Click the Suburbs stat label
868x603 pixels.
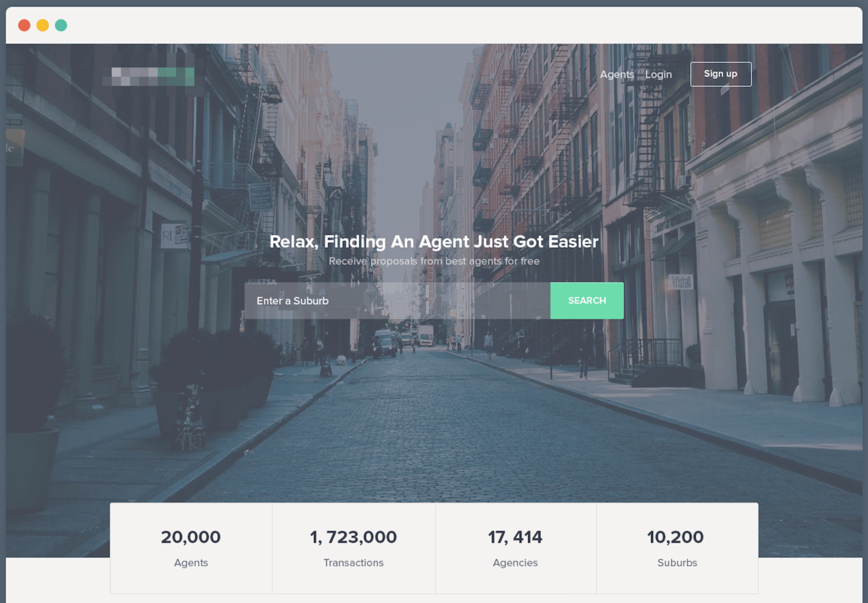click(677, 563)
